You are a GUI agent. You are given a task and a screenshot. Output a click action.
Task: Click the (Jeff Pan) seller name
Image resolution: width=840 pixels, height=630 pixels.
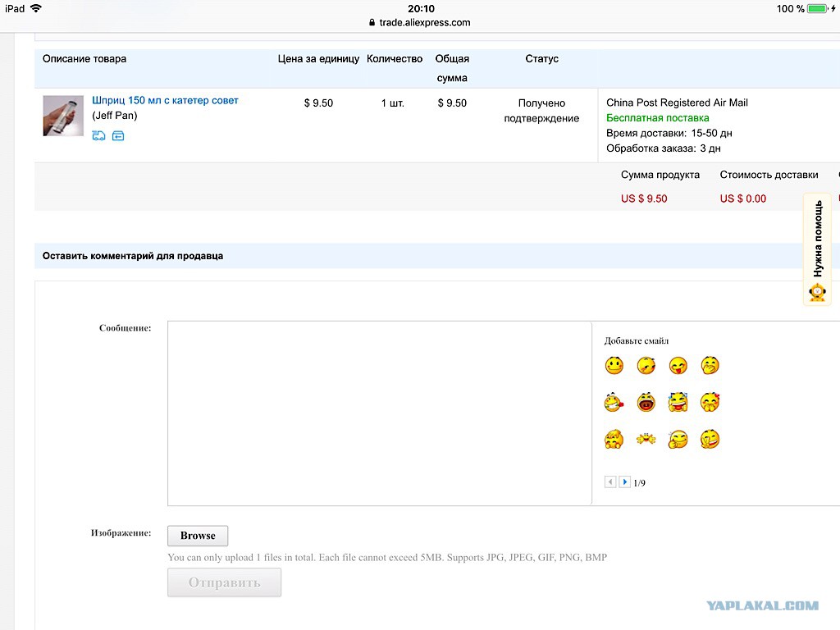[115, 115]
